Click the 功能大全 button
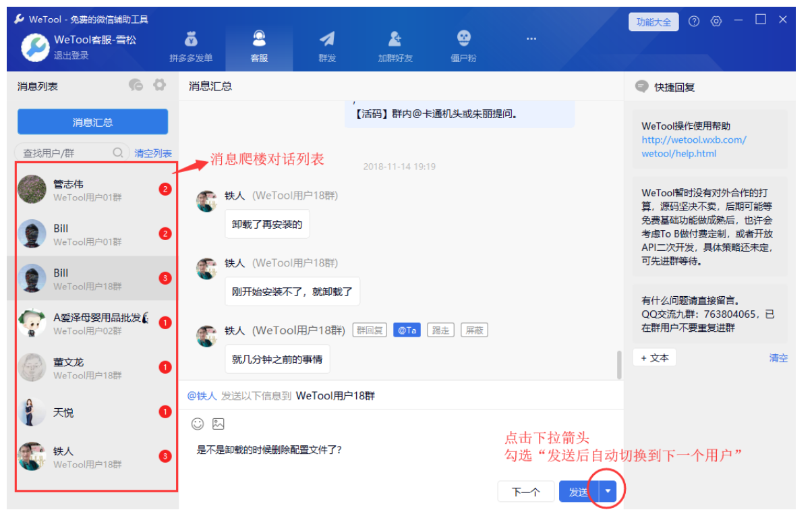This screenshot has width=812, height=512. (654, 22)
